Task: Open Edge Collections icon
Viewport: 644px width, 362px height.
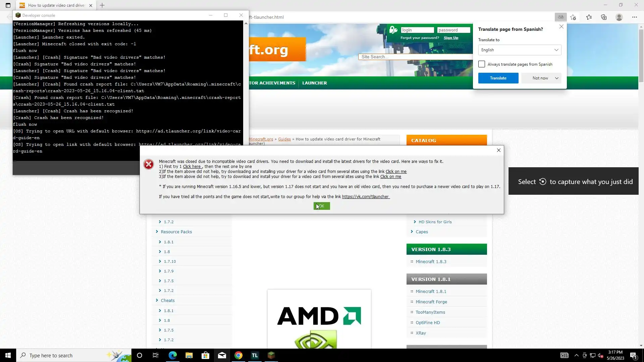Action: 604,17
